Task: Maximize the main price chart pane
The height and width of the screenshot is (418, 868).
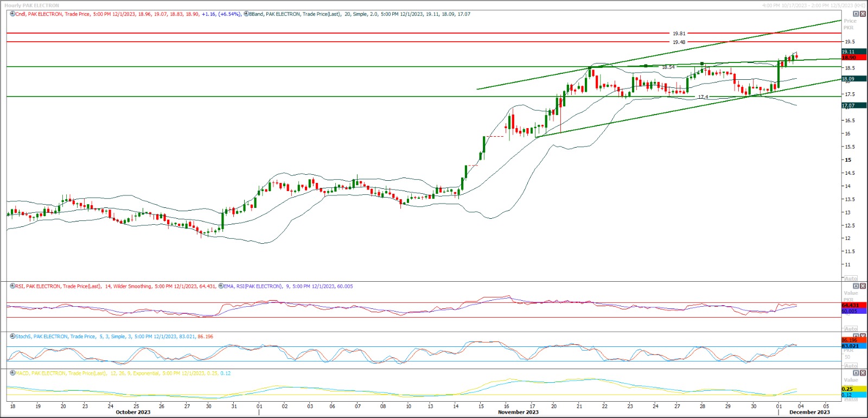Action: 856,14
